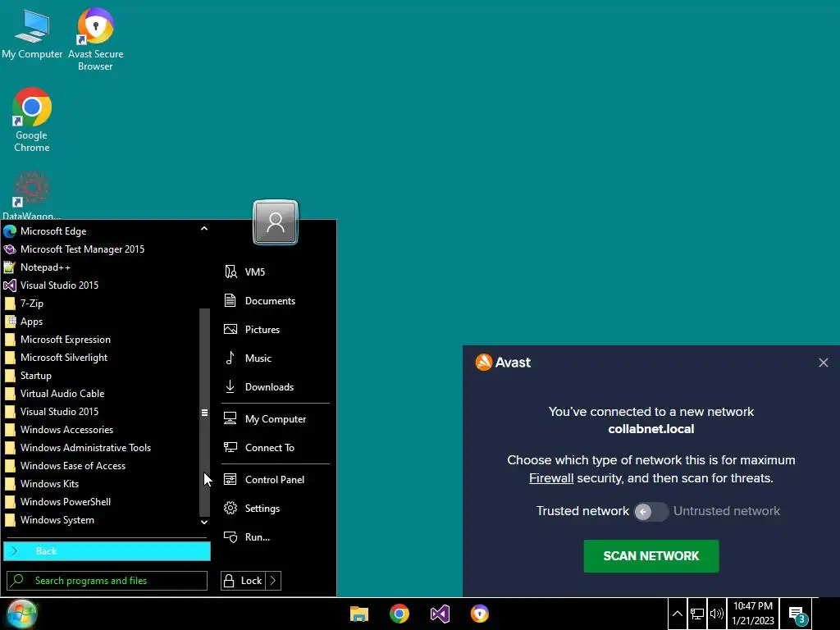The width and height of the screenshot is (840, 630).
Task: Click the user account picture in Start menu
Action: coord(276,221)
